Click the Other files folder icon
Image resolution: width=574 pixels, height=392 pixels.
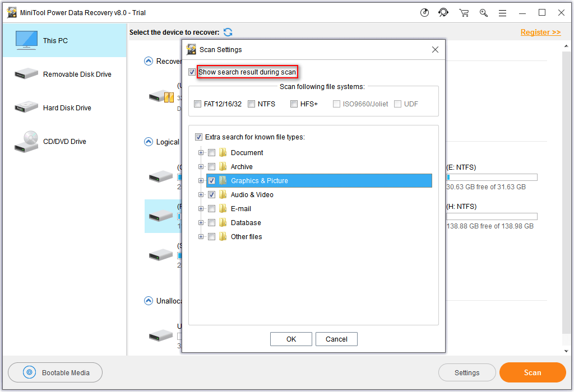pos(223,236)
